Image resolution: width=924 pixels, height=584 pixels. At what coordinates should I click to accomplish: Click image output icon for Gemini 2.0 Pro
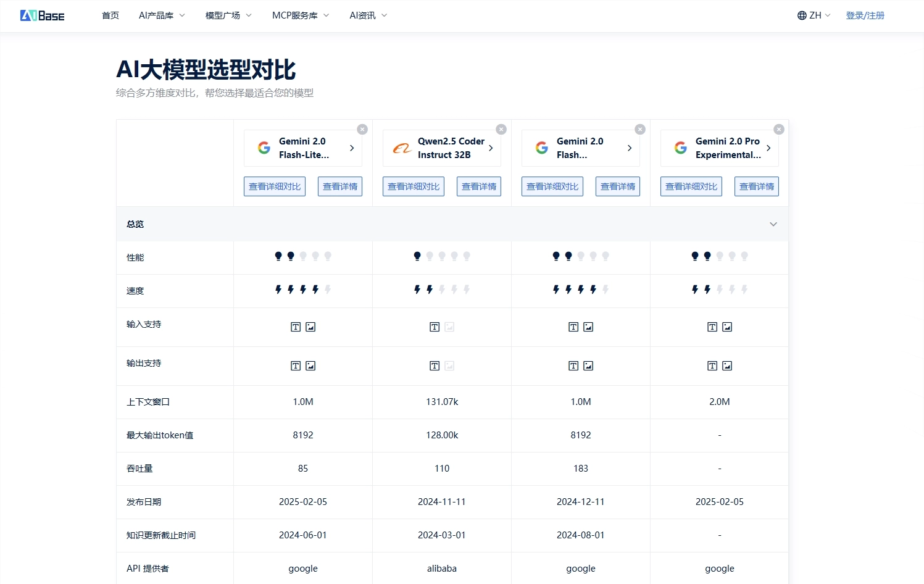(727, 366)
